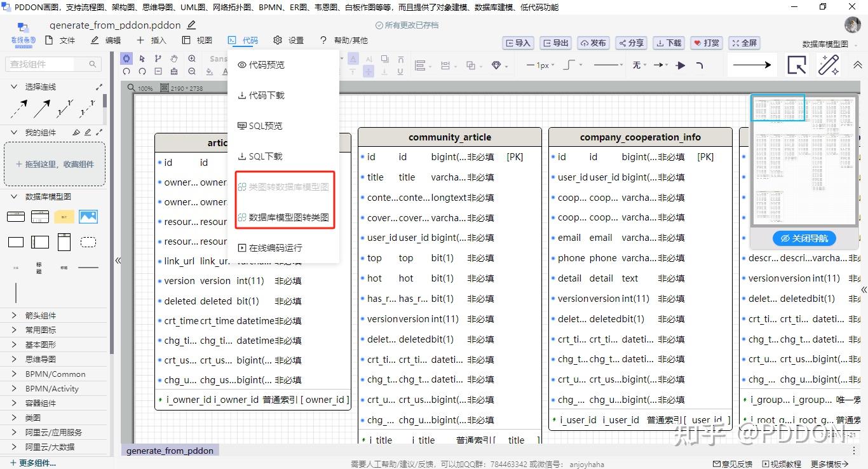The height and width of the screenshot is (469, 868).
Task: Click the search magnifier icon
Action: pos(93,64)
